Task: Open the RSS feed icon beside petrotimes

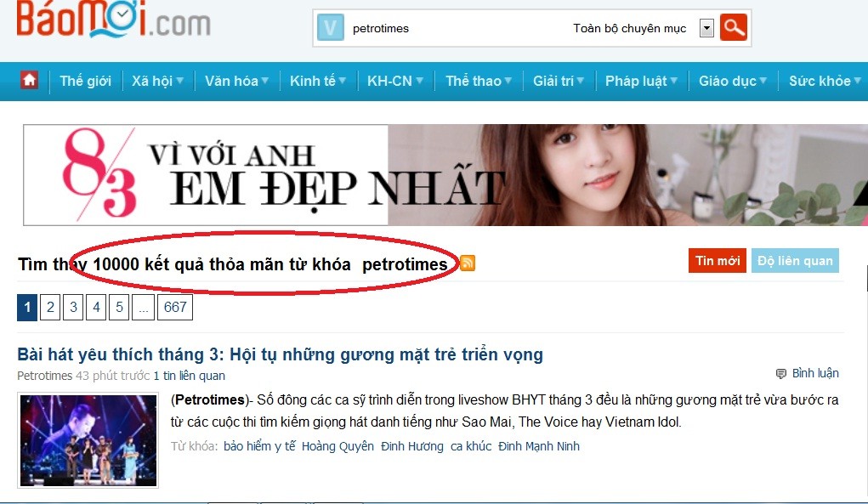Action: coord(468,263)
